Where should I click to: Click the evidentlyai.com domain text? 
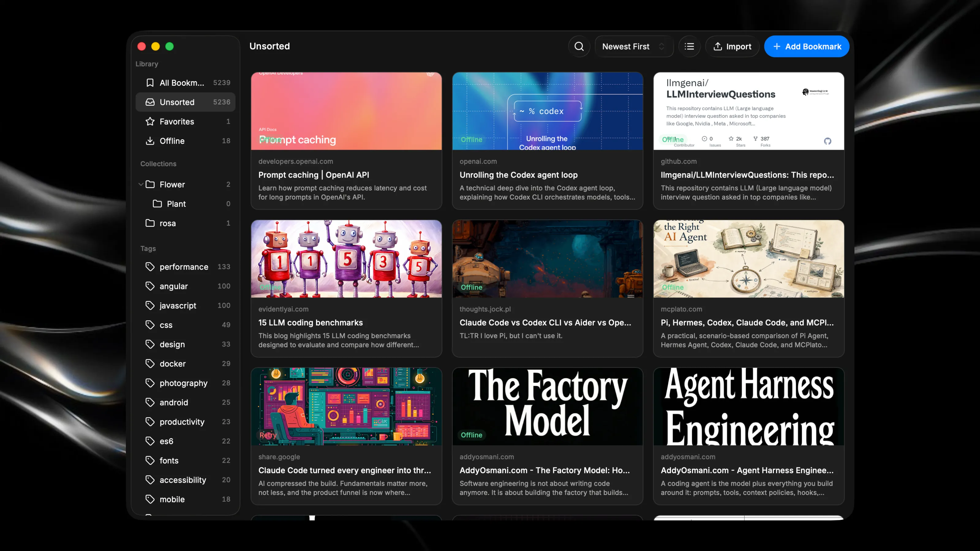283,309
